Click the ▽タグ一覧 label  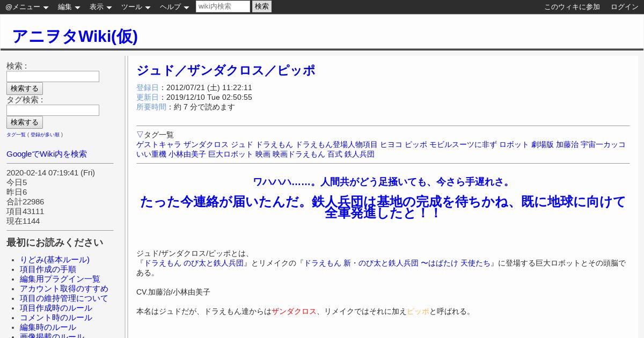(x=155, y=135)
